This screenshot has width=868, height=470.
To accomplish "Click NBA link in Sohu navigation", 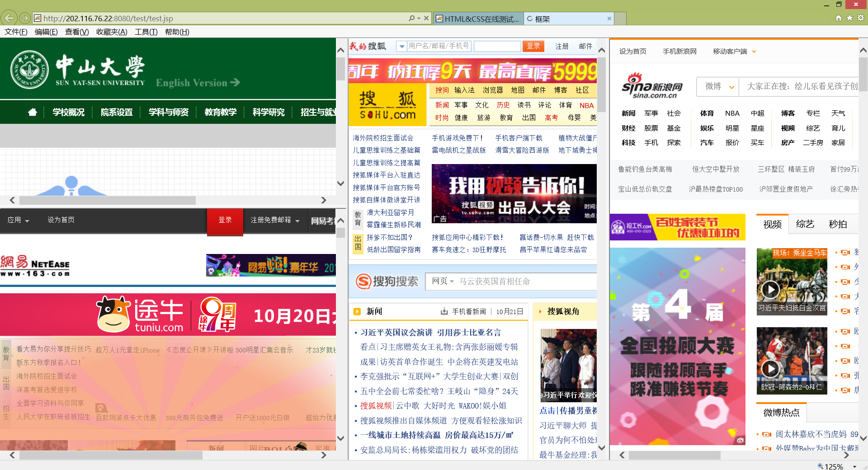I will tap(586, 105).
